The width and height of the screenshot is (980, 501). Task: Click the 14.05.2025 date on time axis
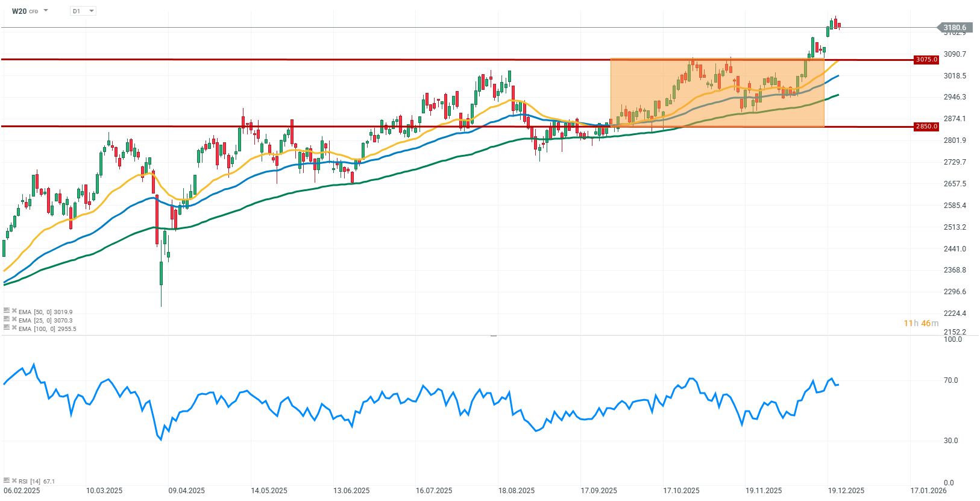pos(269,490)
